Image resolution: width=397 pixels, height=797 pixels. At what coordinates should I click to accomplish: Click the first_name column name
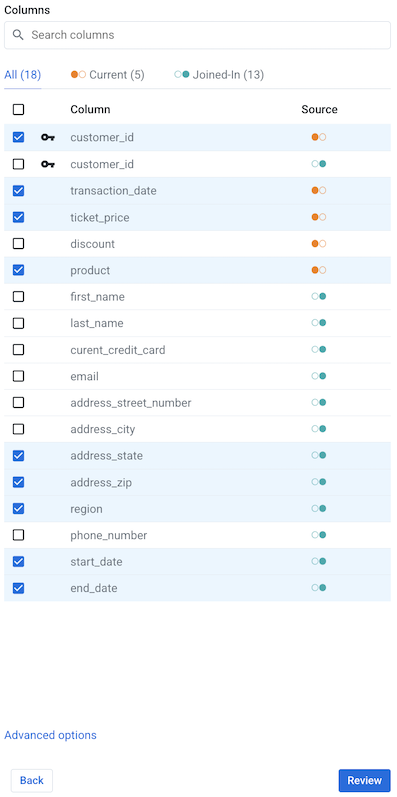pos(98,297)
